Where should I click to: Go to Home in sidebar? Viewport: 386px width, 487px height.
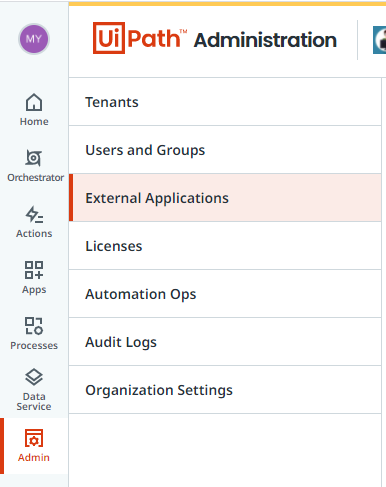[34, 110]
